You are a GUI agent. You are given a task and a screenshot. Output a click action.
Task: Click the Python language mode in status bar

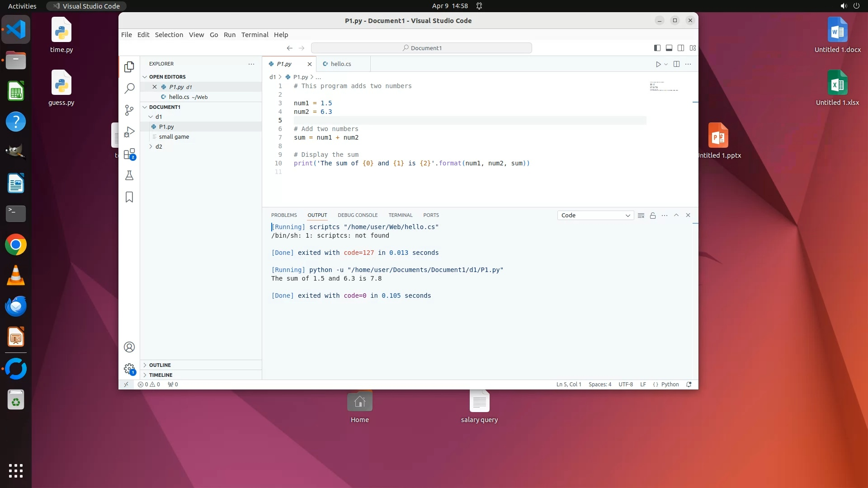(670, 385)
